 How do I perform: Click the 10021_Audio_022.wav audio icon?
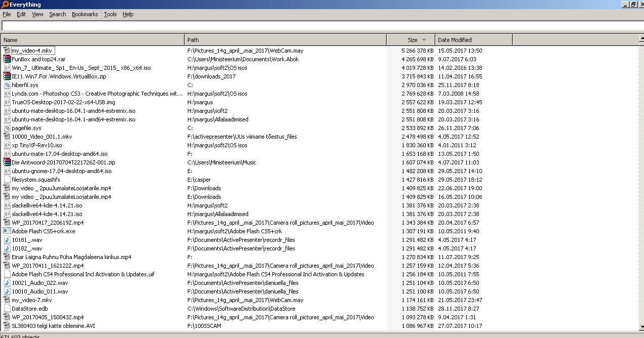tap(7, 283)
